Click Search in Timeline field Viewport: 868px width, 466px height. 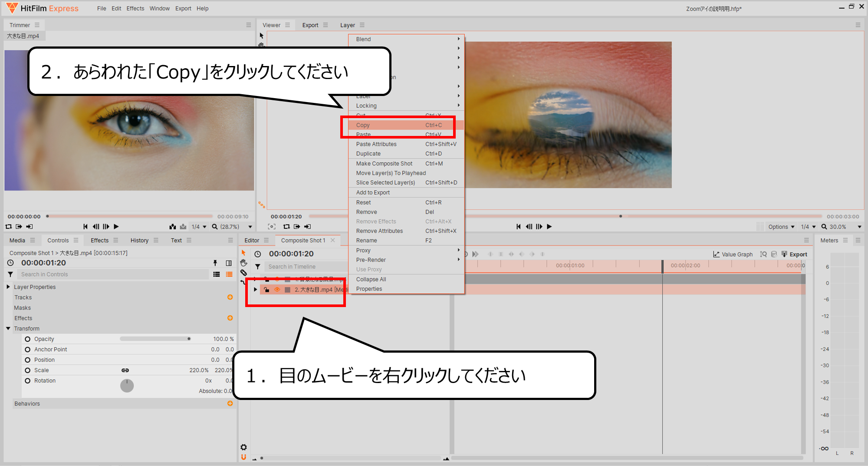coord(306,267)
